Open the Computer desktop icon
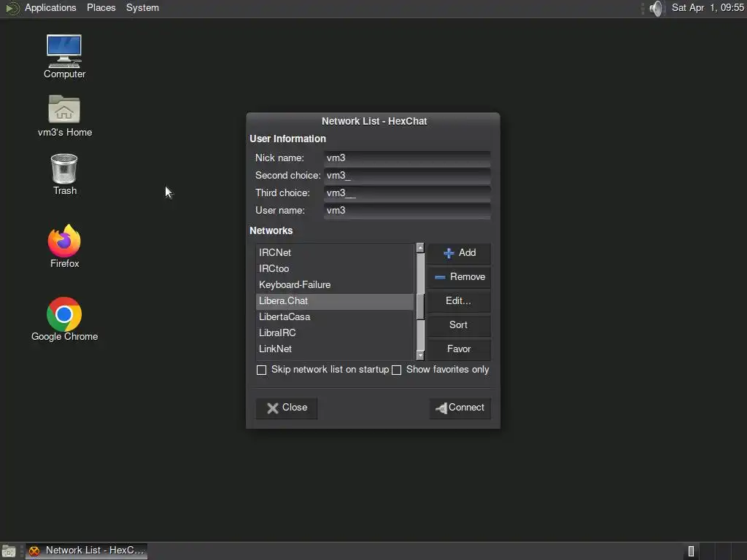Viewport: 747px width, 560px height. tap(64, 56)
